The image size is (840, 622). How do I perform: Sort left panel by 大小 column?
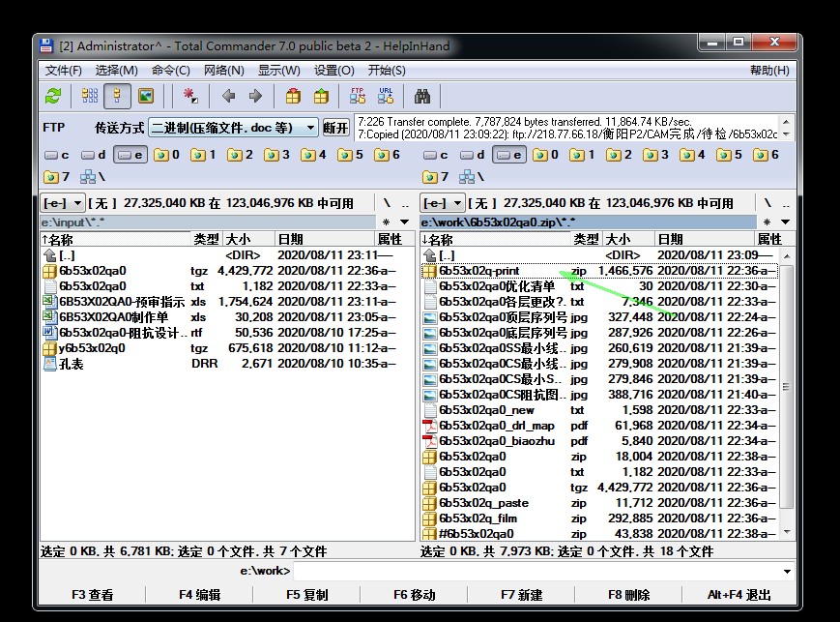tap(249, 239)
